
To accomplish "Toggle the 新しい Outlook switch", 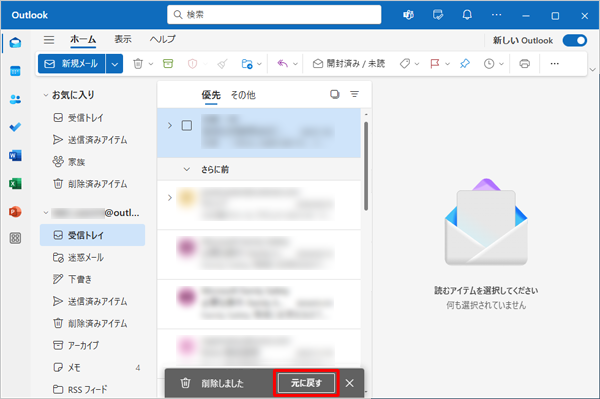I will point(575,40).
